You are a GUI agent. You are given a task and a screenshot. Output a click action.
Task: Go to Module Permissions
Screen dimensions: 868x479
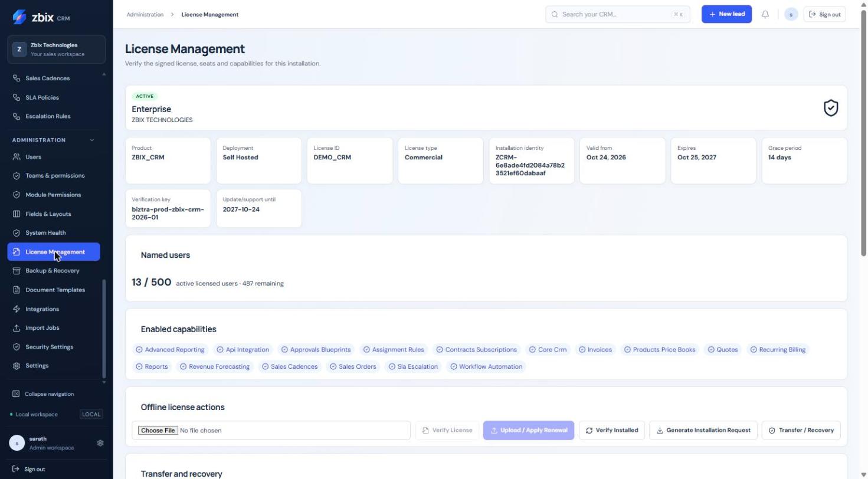[54, 195]
